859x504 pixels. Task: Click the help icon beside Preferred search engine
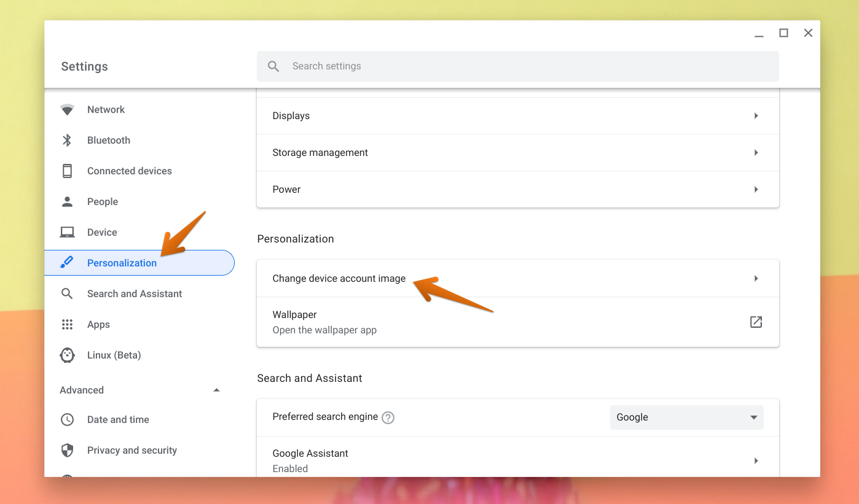click(388, 417)
